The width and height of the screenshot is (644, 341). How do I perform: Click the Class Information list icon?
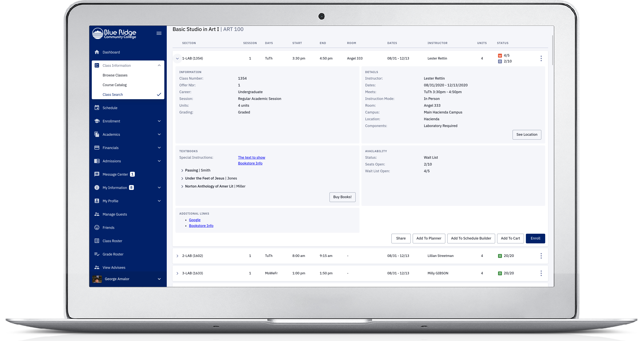[x=97, y=65]
